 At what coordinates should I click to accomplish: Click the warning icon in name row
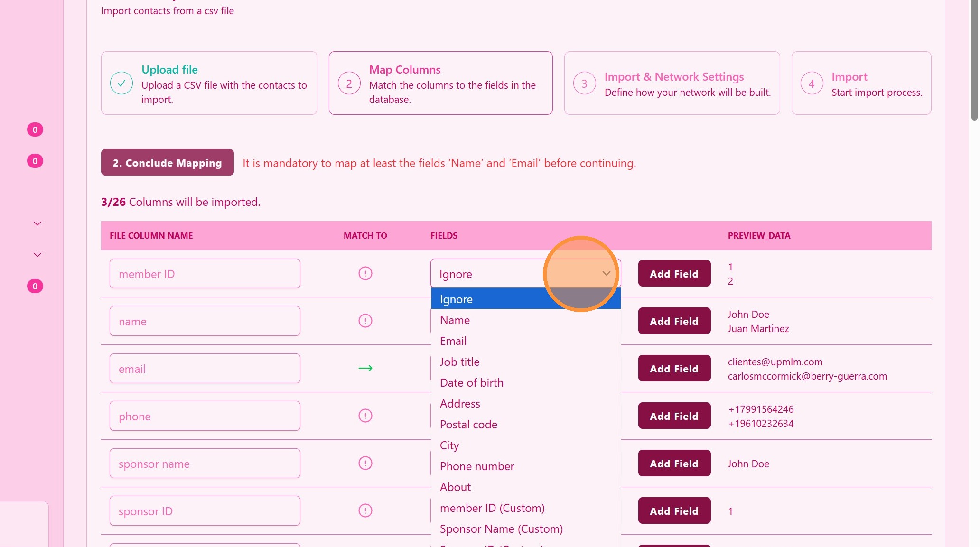coord(365,321)
